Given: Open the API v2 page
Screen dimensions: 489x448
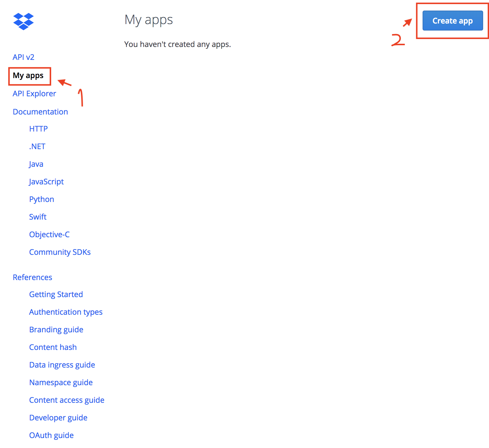Looking at the screenshot, I should click(23, 57).
